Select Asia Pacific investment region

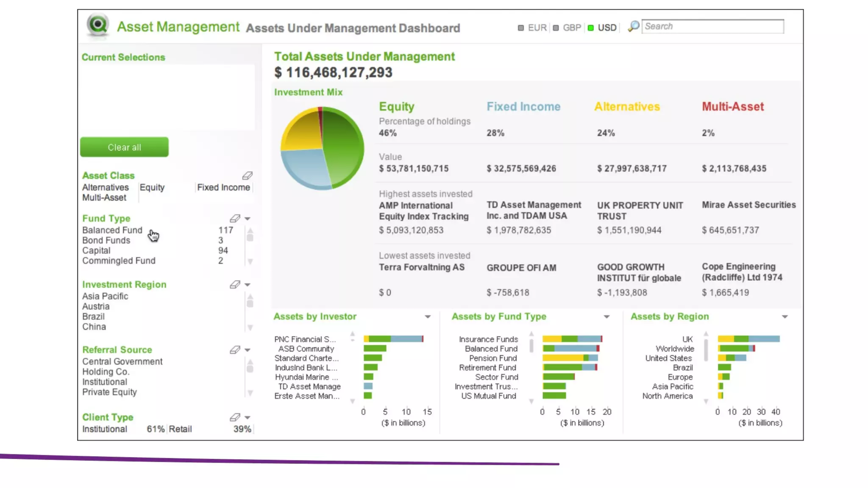click(105, 296)
